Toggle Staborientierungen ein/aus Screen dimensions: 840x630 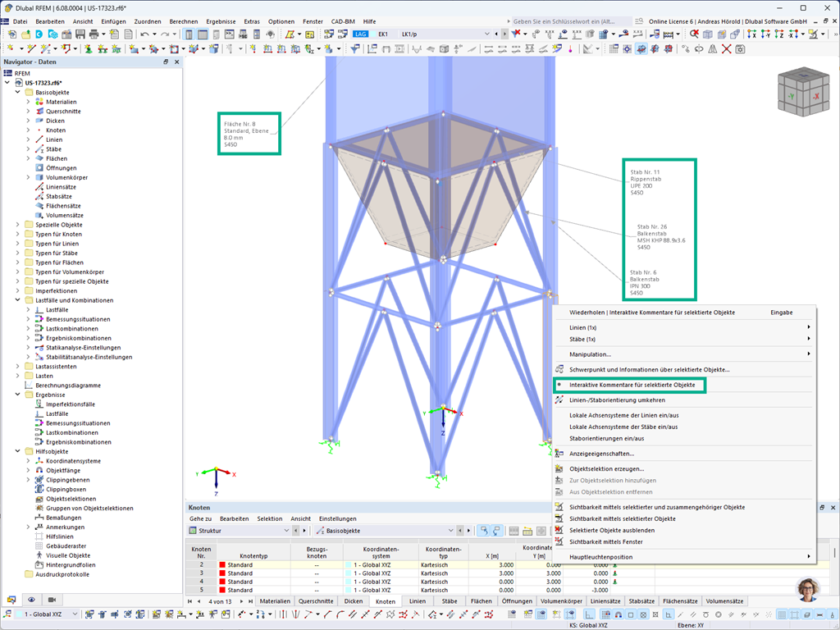tap(606, 438)
